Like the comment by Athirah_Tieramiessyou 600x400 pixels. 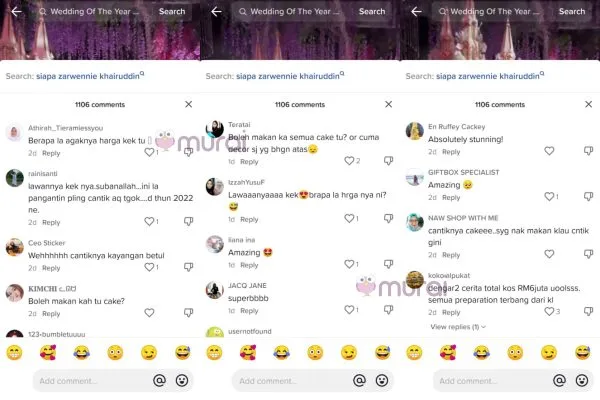pos(149,152)
